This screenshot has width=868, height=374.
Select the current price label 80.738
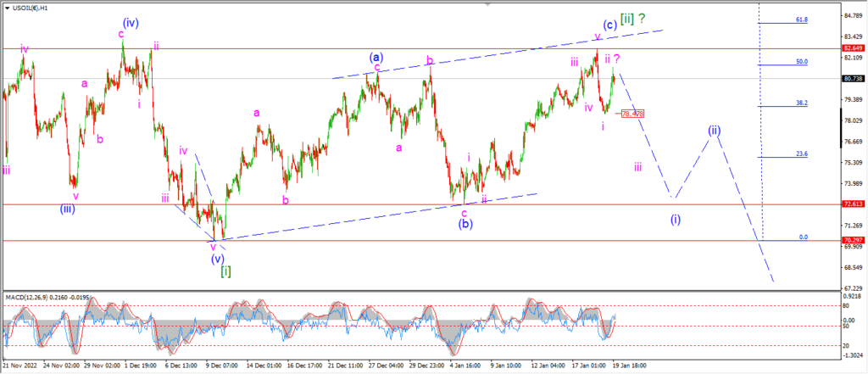[x=853, y=79]
